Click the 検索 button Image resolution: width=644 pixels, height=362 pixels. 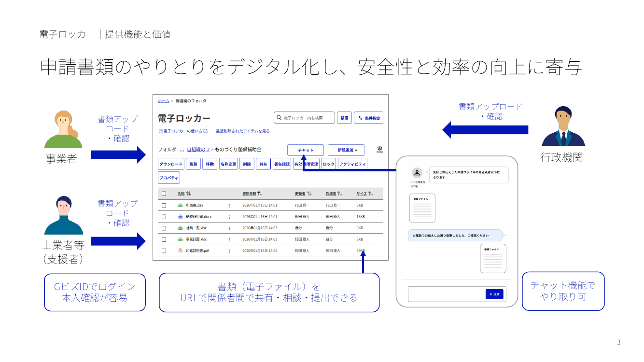pyautogui.click(x=344, y=118)
